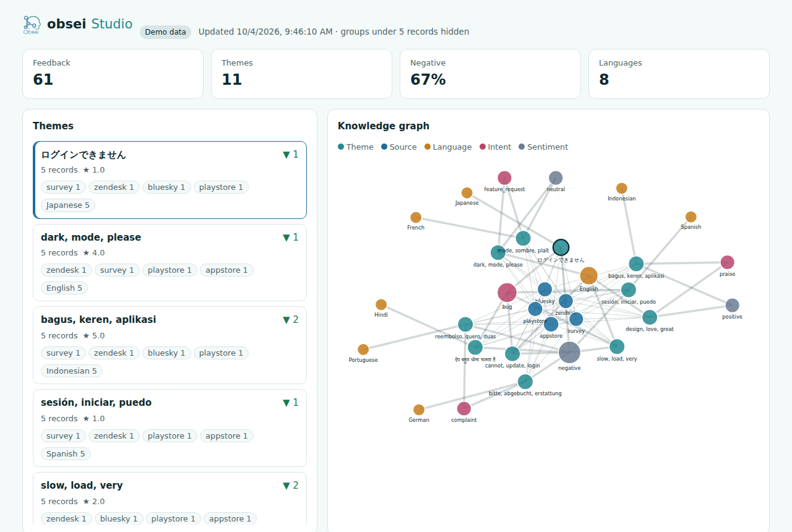Viewport: 792px width, 532px height.
Task: Click the complaint intent node
Action: point(464,408)
